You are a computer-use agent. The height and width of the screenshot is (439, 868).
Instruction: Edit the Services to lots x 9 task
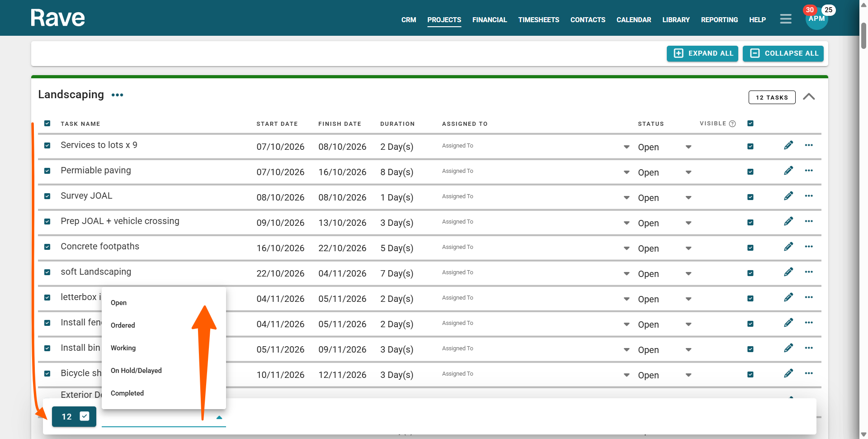click(x=788, y=145)
